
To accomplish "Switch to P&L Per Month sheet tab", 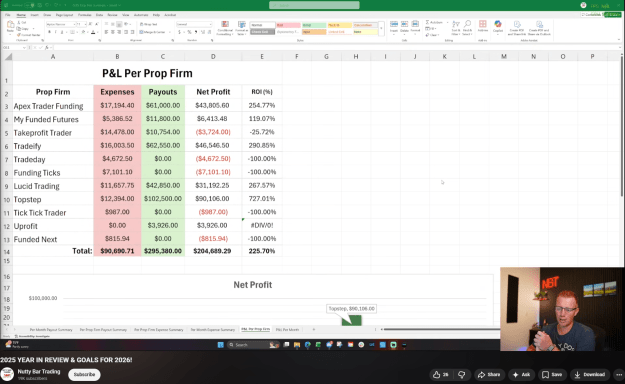I will [287, 330].
